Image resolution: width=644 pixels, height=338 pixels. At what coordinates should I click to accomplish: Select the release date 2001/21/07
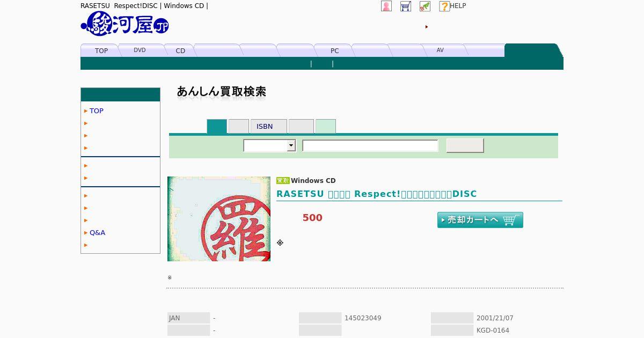495,318
